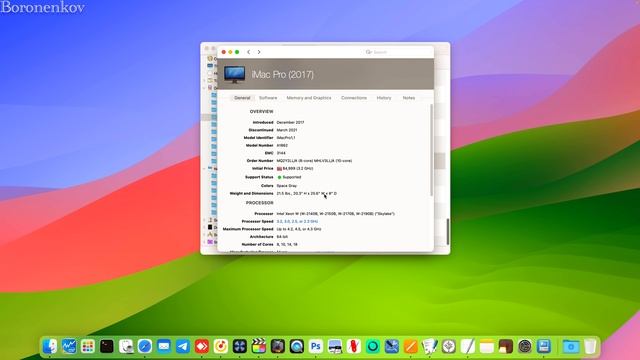Open the brown layered-squares dock app

[x=505, y=347]
